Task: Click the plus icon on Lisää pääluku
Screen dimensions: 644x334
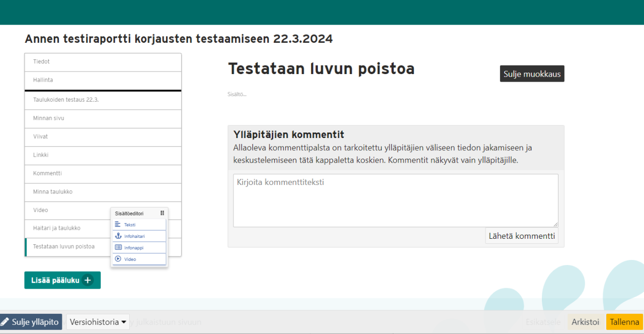Action: (x=88, y=280)
